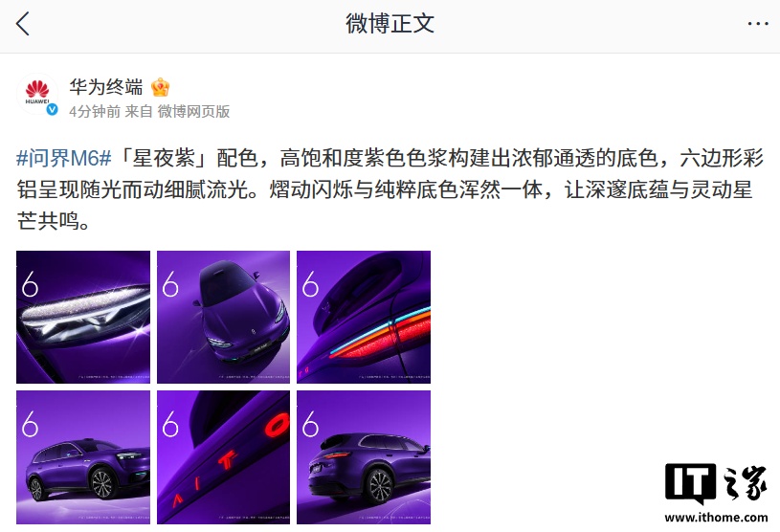This screenshot has width=780, height=532.
Task: Click the www.ithome.com watermark text
Action: tap(716, 518)
